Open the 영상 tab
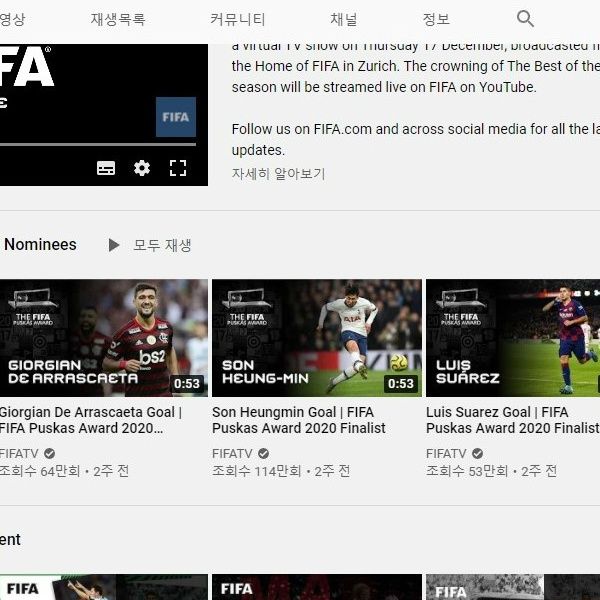 [12, 19]
